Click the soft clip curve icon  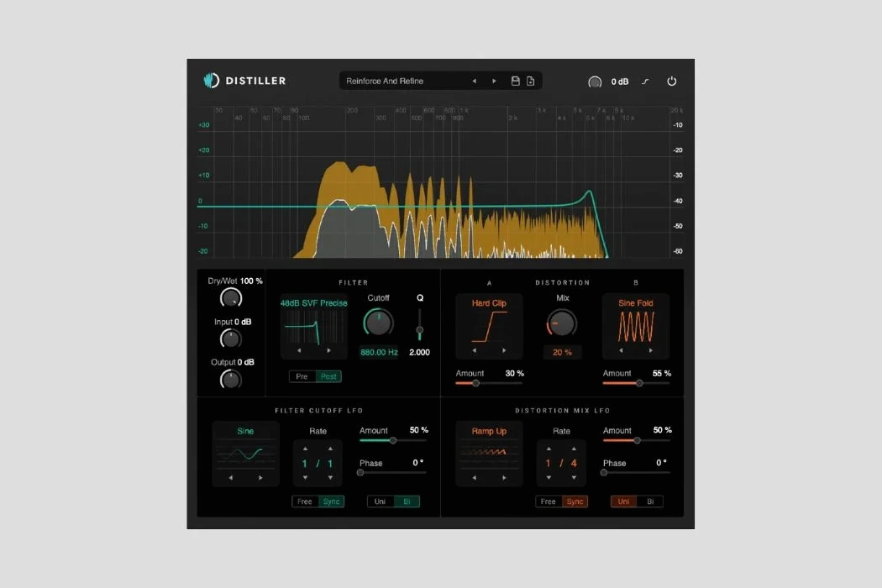646,81
